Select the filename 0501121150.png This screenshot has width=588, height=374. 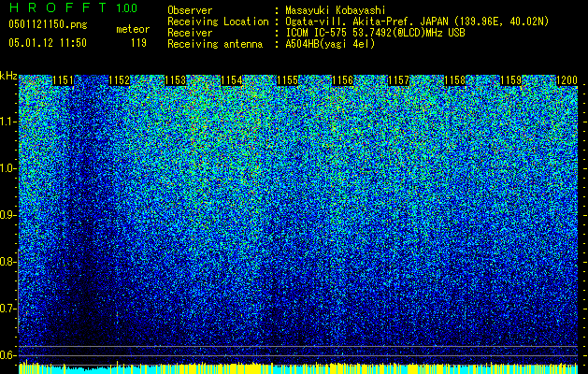[48, 24]
